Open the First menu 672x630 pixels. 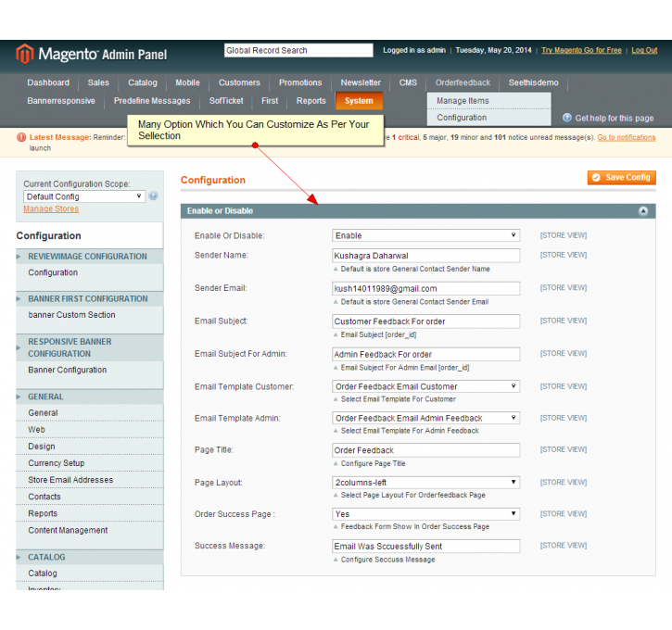tap(270, 101)
